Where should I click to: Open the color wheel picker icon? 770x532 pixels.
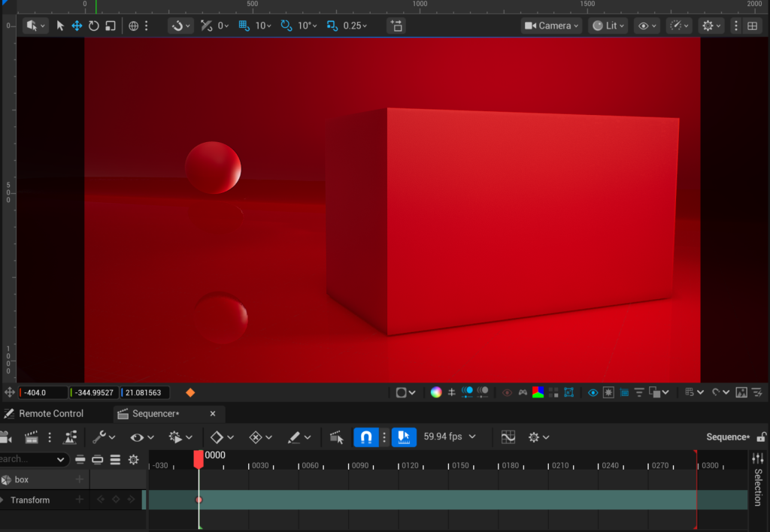[x=436, y=392]
